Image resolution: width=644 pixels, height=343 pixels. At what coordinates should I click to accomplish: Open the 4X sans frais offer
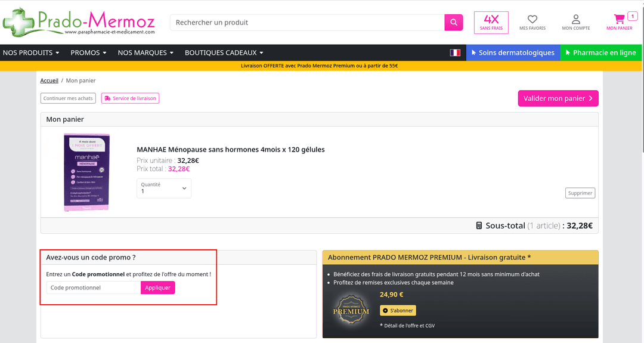click(491, 23)
